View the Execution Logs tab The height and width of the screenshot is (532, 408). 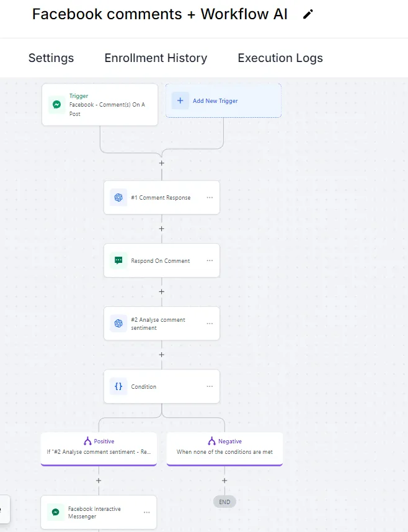280,58
